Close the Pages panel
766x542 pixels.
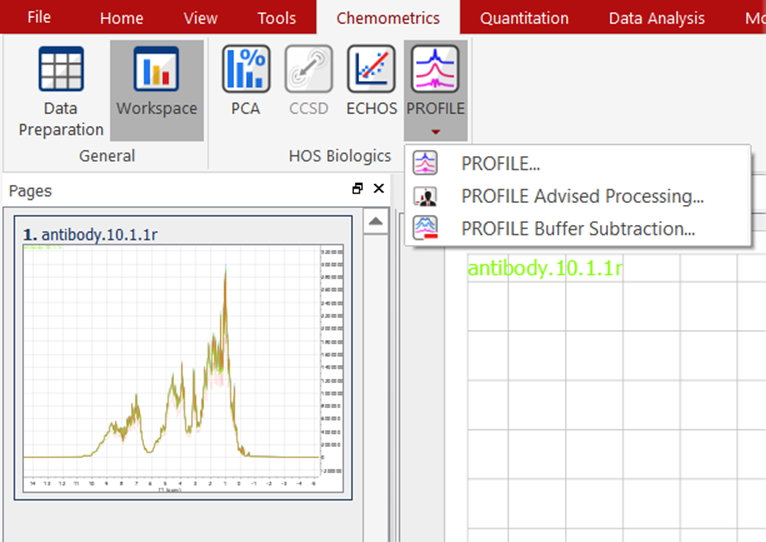tap(379, 189)
